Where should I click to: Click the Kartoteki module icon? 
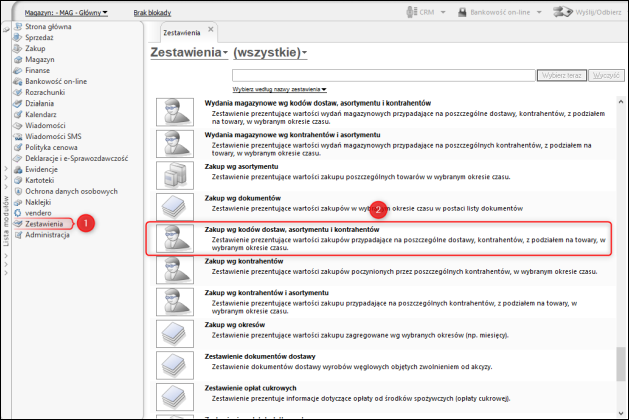coord(18,181)
